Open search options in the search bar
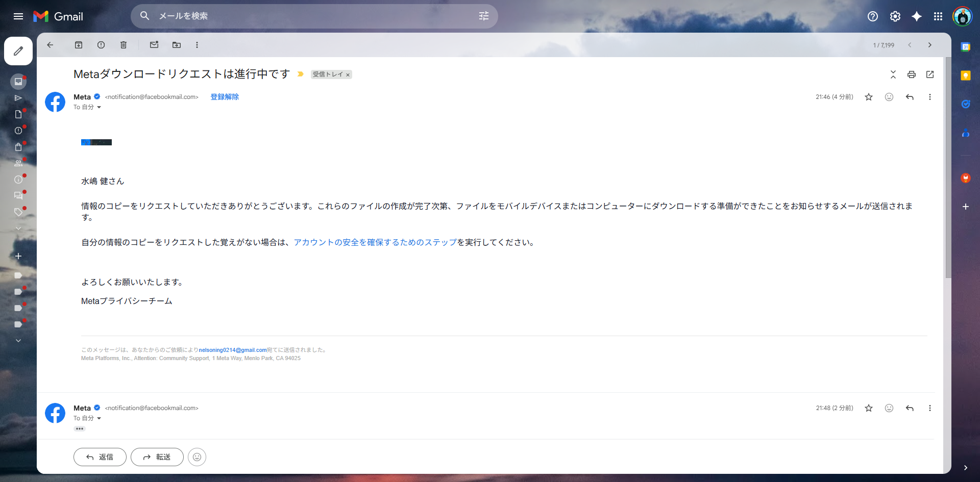This screenshot has height=482, width=980. [483, 16]
